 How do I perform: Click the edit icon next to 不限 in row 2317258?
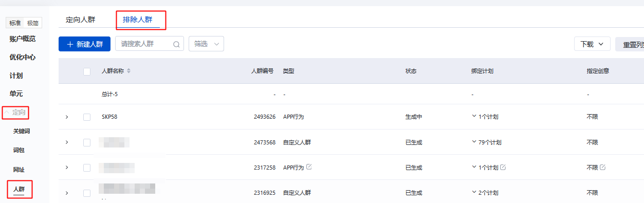(x=602, y=168)
